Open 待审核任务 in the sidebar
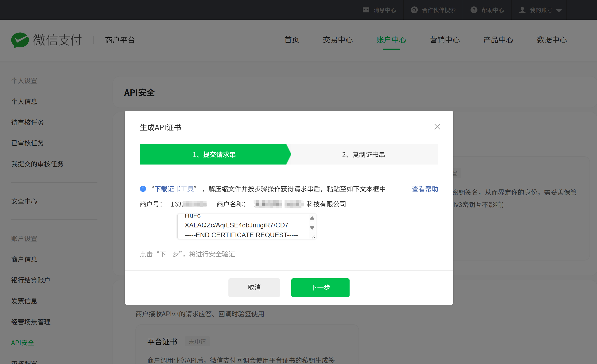Image resolution: width=597 pixels, height=364 pixels. click(27, 122)
